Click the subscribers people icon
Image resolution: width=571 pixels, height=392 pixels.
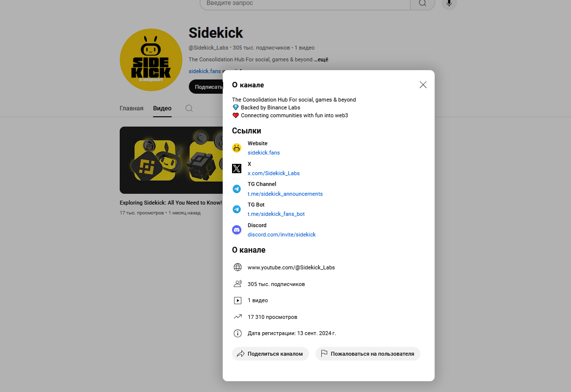(x=237, y=284)
